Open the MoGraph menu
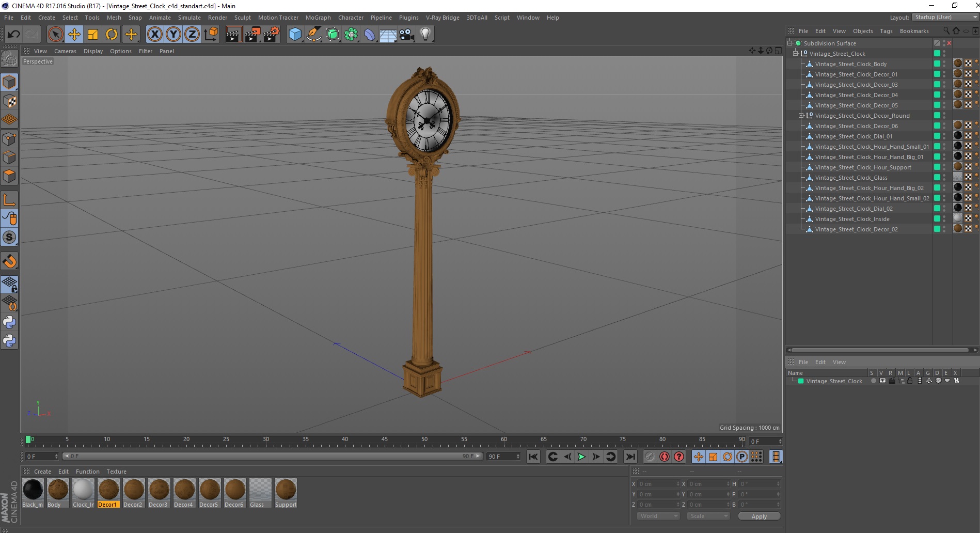The height and width of the screenshot is (533, 980). click(318, 18)
